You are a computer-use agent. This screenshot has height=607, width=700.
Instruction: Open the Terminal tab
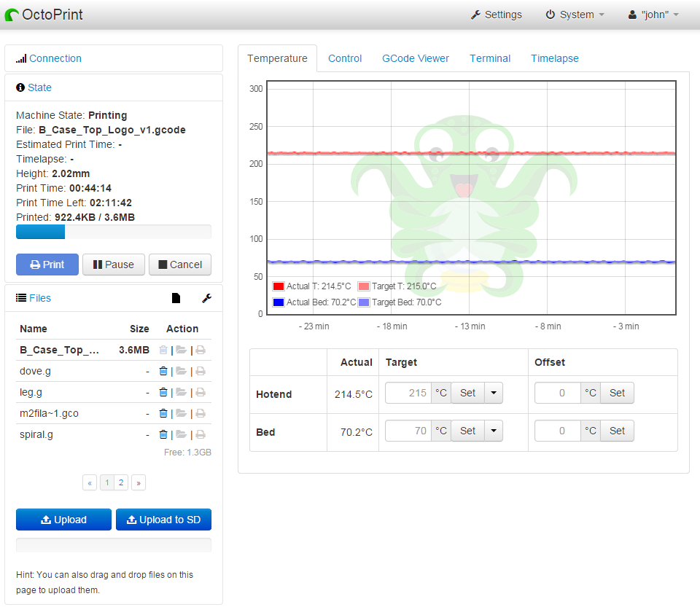pos(490,58)
